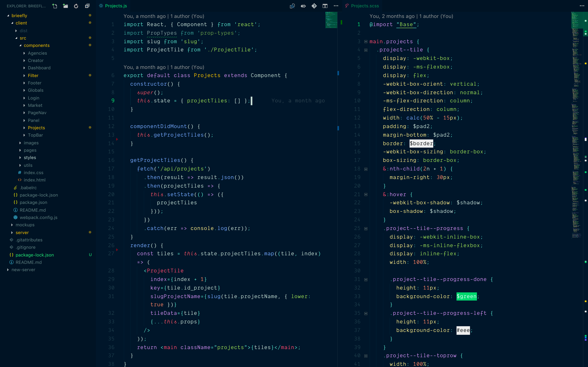The image size is (588, 367).
Task: Click the $green color value highlight
Action: point(466,296)
